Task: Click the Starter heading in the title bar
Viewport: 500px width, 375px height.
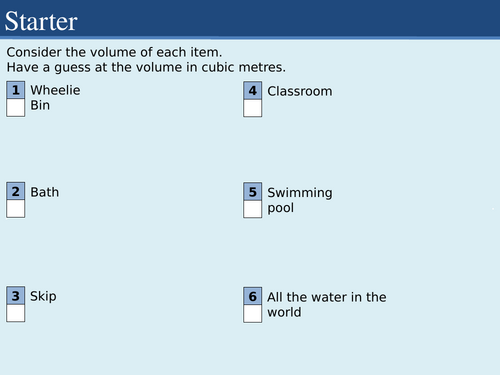Action: [41, 21]
